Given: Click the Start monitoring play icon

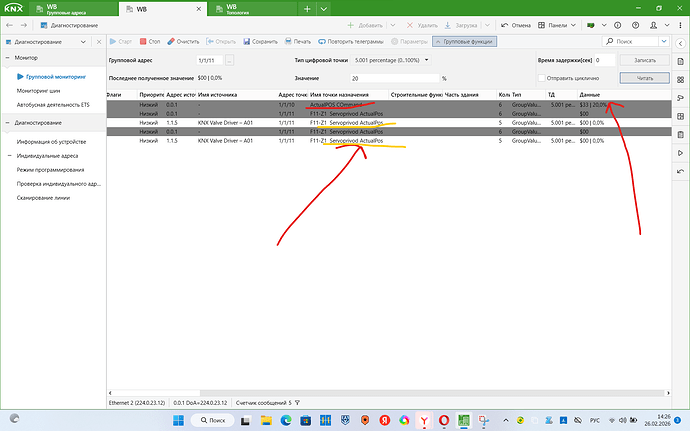Looking at the screenshot, I should 113,41.
